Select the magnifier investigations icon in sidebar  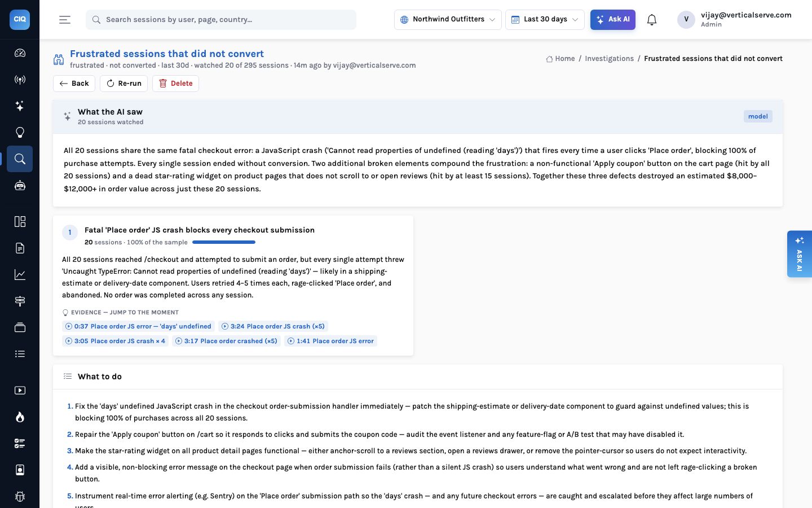pos(20,159)
